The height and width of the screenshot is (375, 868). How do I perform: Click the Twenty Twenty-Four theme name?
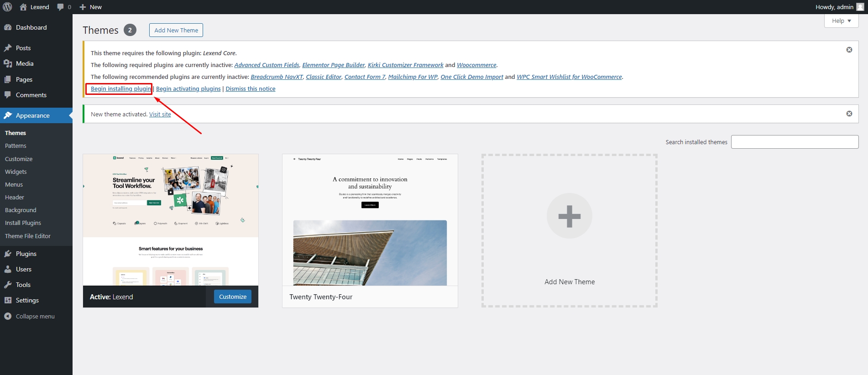[x=321, y=297]
